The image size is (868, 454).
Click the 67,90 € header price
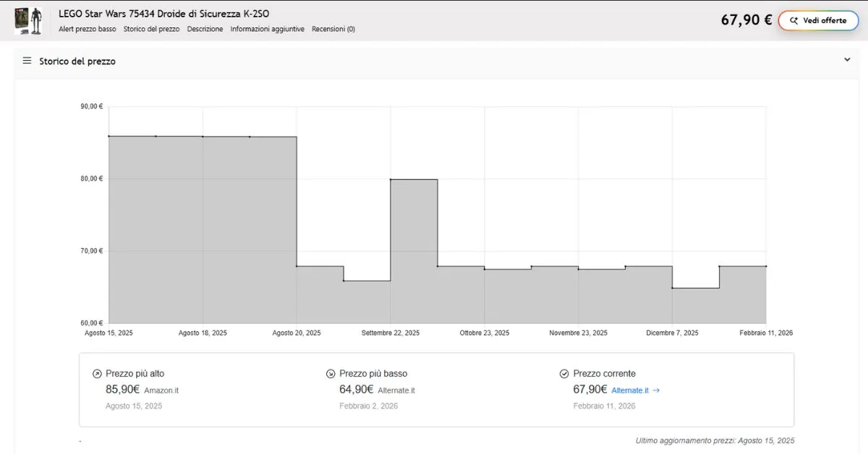[x=746, y=20]
